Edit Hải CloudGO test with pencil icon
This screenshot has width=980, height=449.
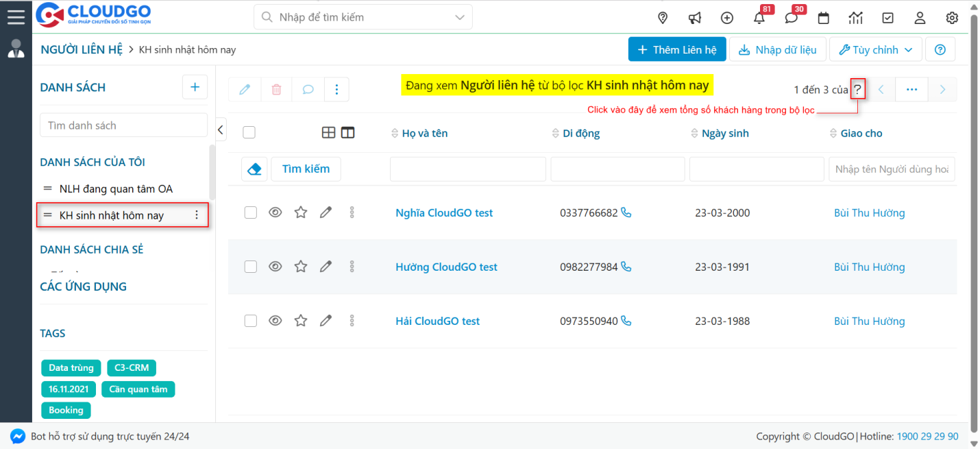pos(326,321)
